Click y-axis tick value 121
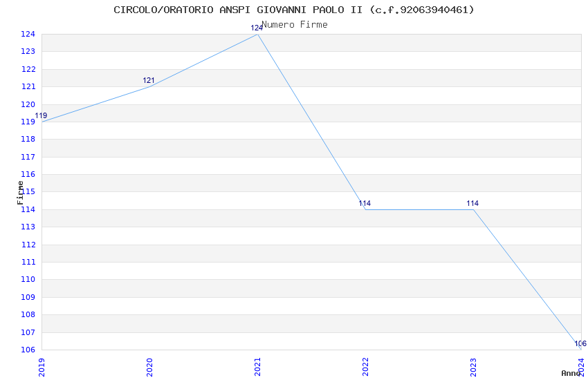 point(28,86)
